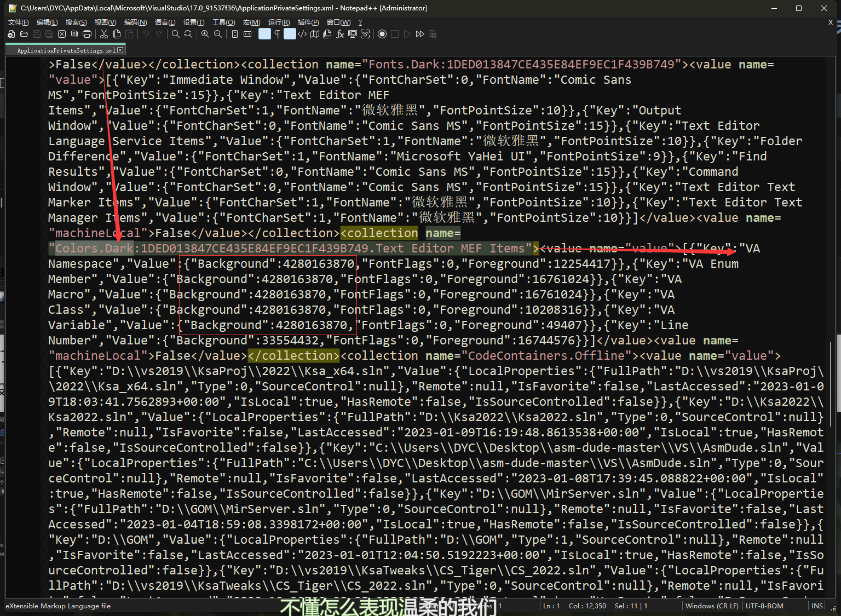The height and width of the screenshot is (616, 841).
Task: Open the 编码(N) menu
Action: (x=135, y=22)
